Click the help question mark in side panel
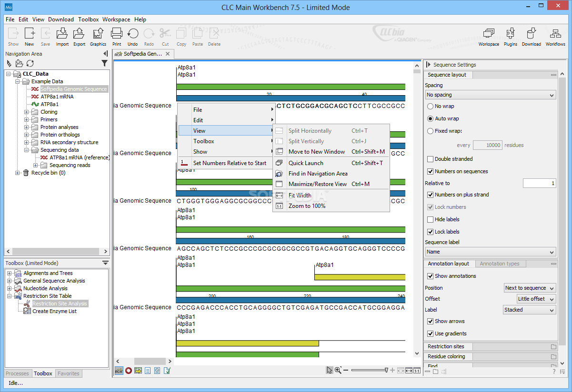The height and width of the screenshot is (392, 572). 554,372
